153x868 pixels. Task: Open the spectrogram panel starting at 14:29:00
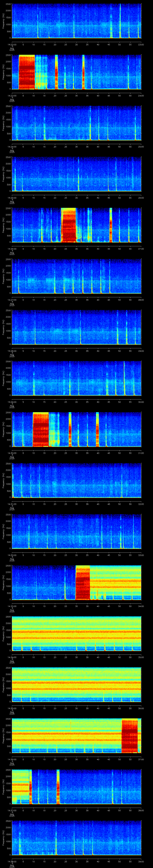[x=76, y=378]
